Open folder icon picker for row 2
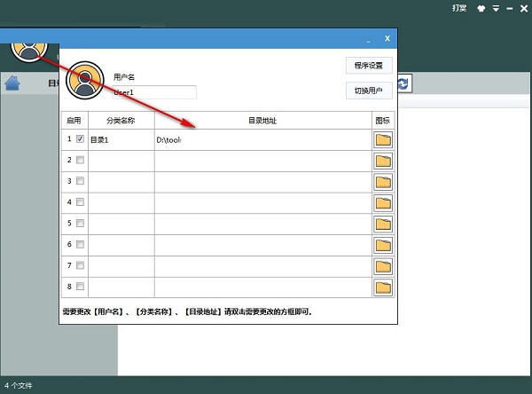 click(x=383, y=161)
